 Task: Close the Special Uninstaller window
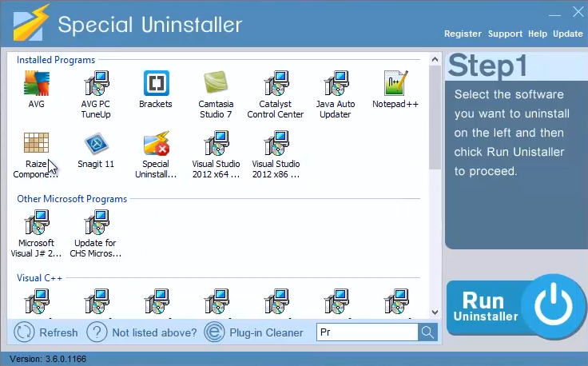pyautogui.click(x=578, y=12)
